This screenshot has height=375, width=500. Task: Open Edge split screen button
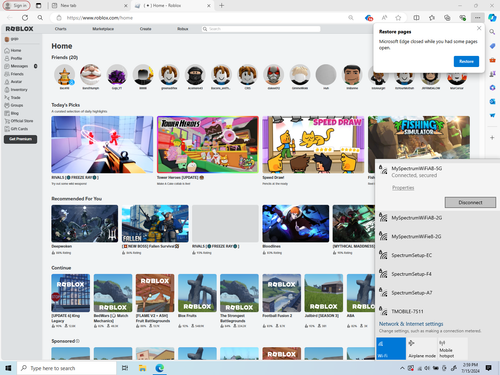pos(416,18)
